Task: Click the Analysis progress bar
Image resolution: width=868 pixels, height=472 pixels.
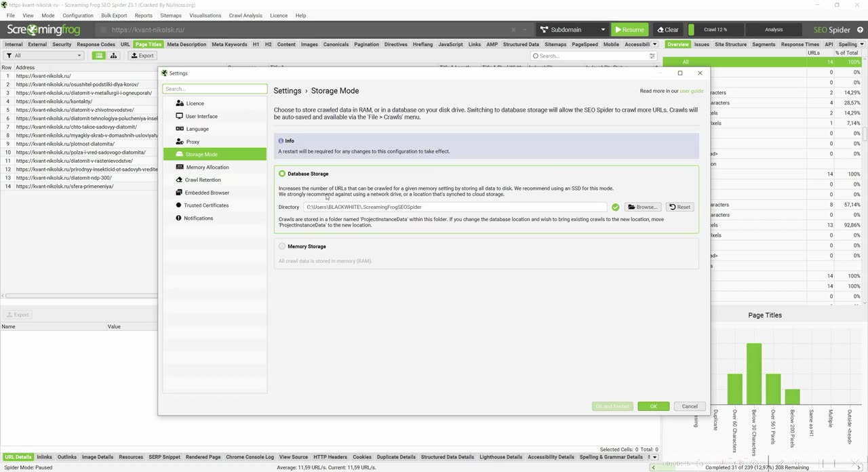Action: 774,30
